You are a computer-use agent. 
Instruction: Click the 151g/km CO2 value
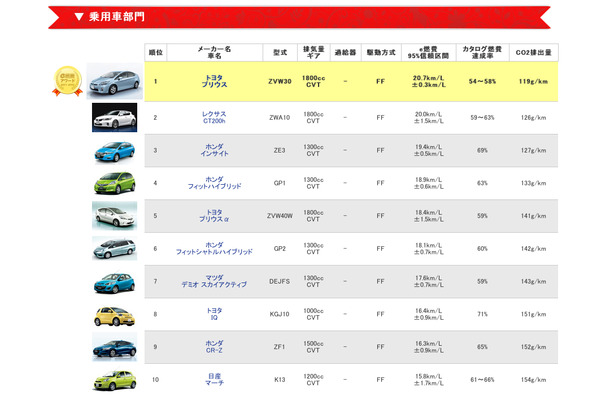(534, 314)
